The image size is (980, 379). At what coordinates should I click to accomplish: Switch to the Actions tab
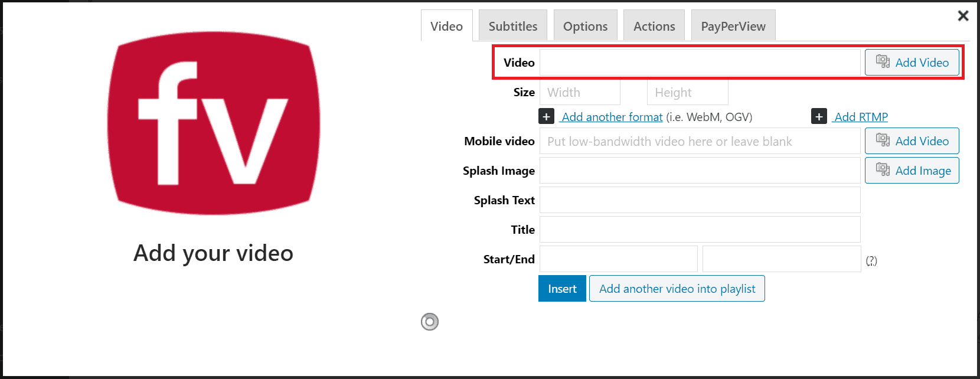(x=654, y=26)
